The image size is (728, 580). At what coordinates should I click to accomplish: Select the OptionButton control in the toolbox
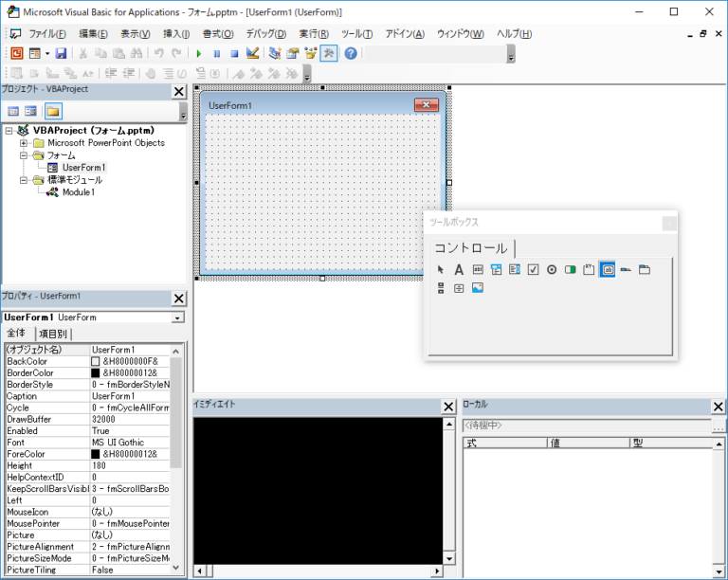click(552, 270)
